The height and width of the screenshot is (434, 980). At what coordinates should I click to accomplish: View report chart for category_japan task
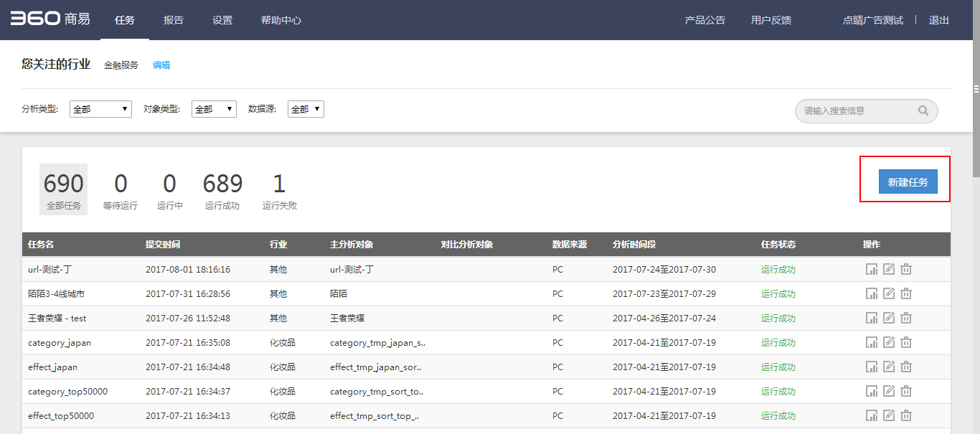coord(872,343)
